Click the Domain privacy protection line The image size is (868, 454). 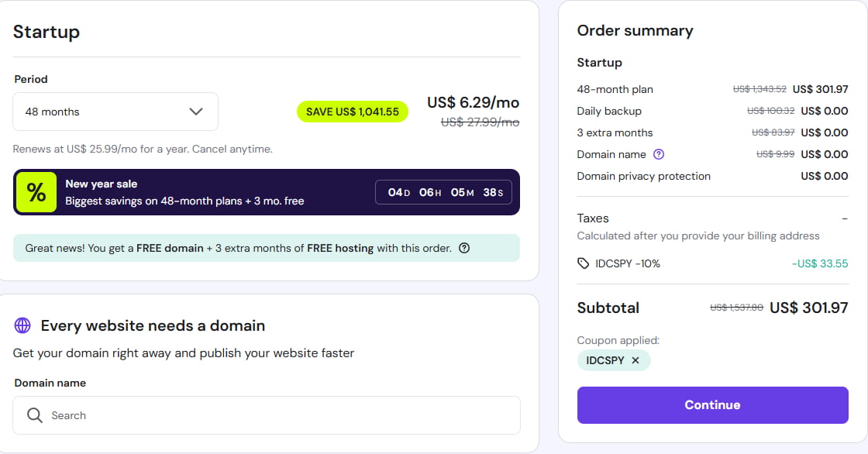pos(643,176)
